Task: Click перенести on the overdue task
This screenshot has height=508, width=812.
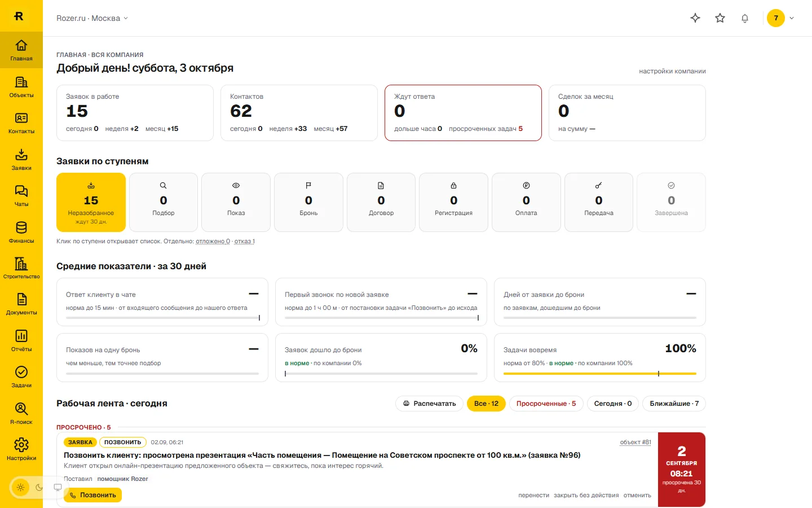Action: [x=533, y=496]
